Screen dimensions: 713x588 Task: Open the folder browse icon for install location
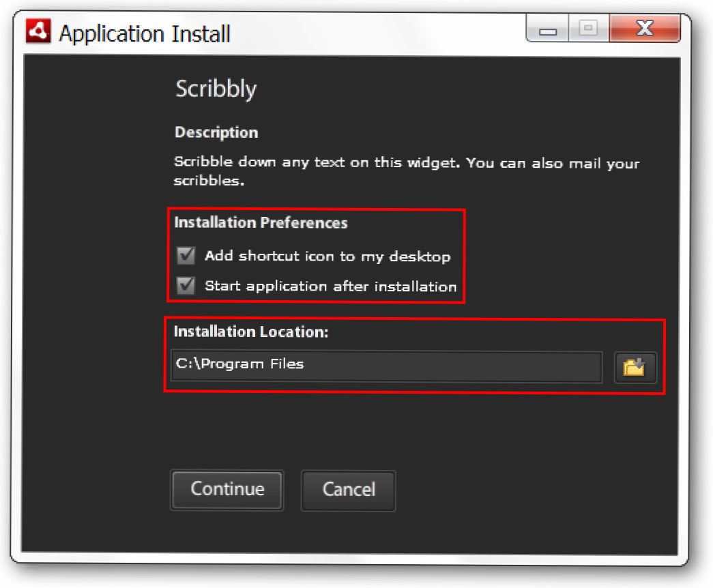tap(635, 368)
